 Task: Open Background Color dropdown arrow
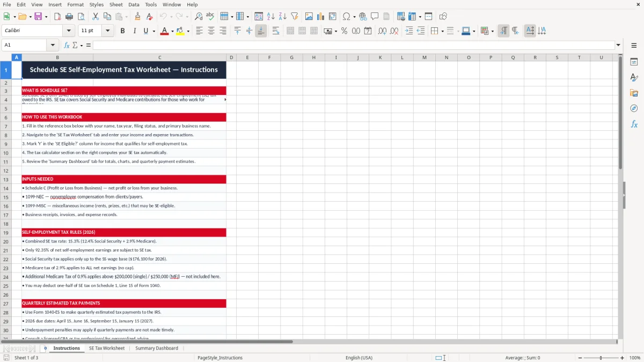tap(188, 31)
